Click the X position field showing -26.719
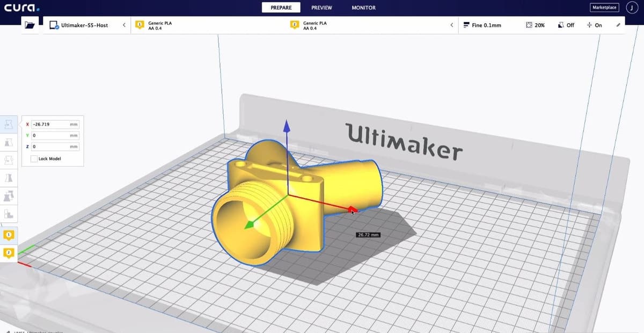This screenshot has width=644, height=333. point(55,124)
